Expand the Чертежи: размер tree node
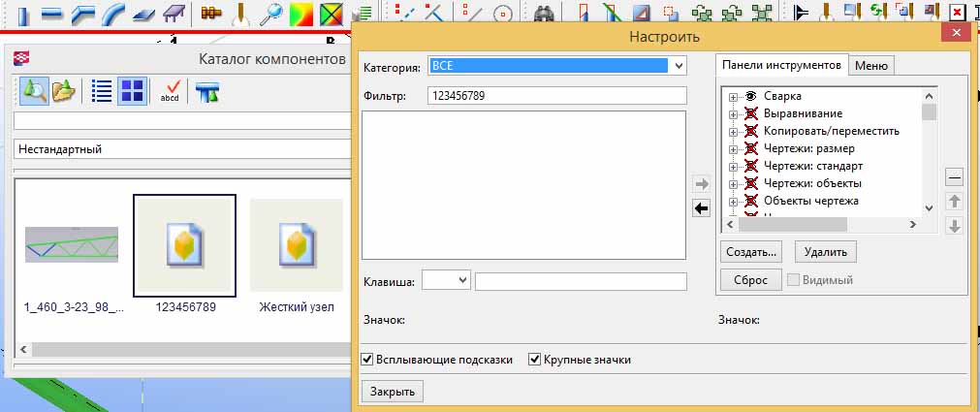The image size is (980, 412). coord(733,149)
